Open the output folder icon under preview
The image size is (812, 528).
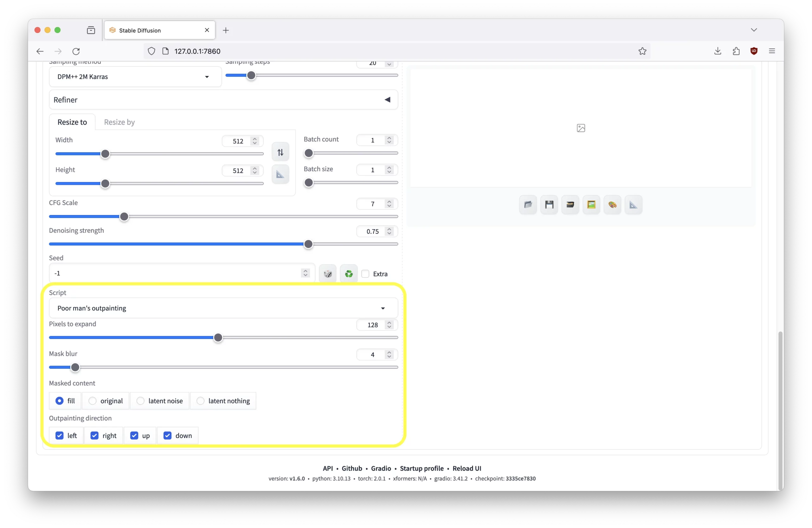click(528, 205)
